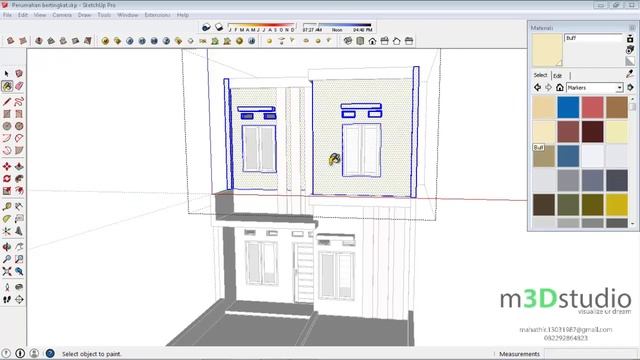Select the Rotate tool
Viewport: 640px width, 360px height.
click(x=7, y=179)
